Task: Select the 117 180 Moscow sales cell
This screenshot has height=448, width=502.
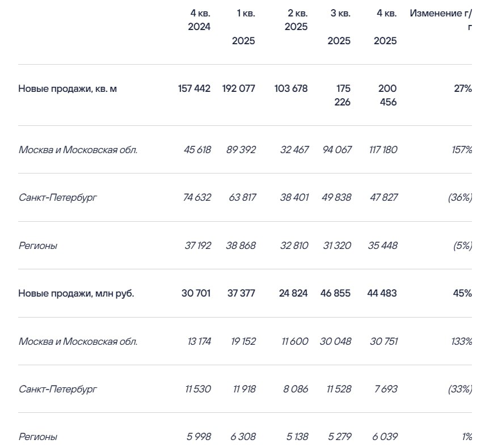Action: pyautogui.click(x=382, y=150)
